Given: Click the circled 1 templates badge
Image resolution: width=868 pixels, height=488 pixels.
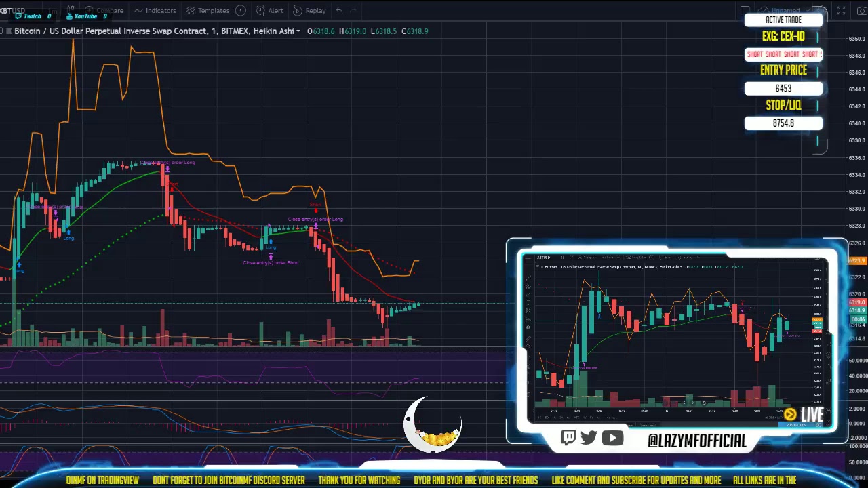Looking at the screenshot, I should coord(240,11).
